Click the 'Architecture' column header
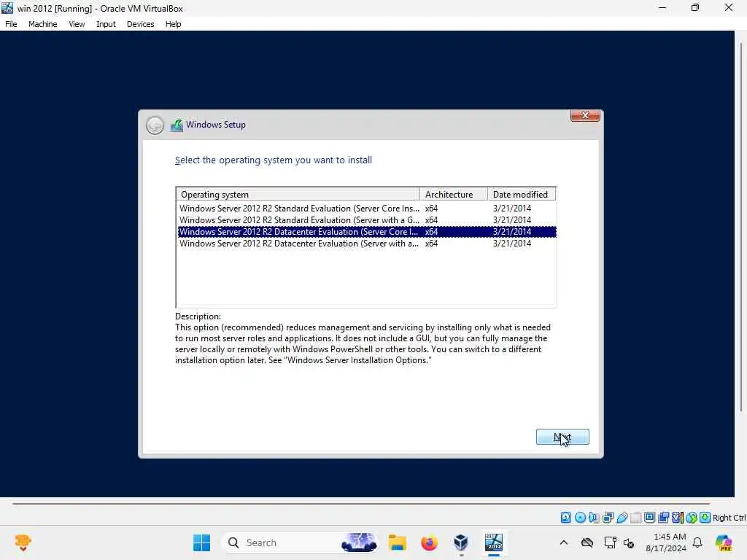The width and height of the screenshot is (747, 560). pyautogui.click(x=454, y=194)
